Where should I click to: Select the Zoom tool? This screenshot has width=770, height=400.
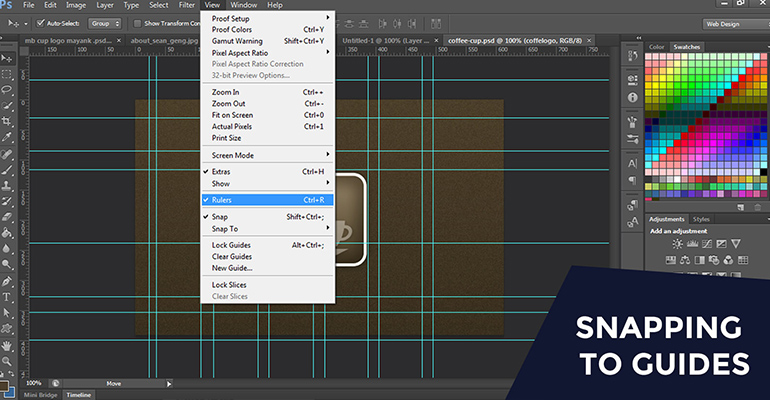coord(6,361)
